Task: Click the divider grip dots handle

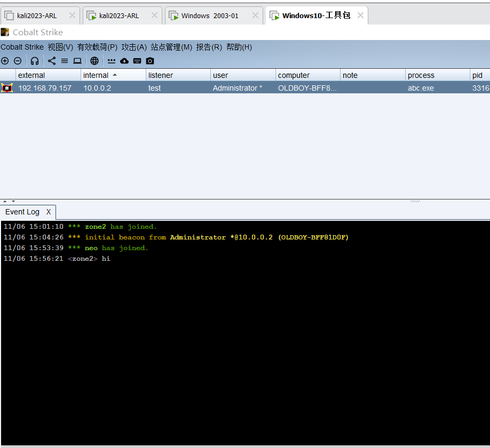Action: point(415,202)
